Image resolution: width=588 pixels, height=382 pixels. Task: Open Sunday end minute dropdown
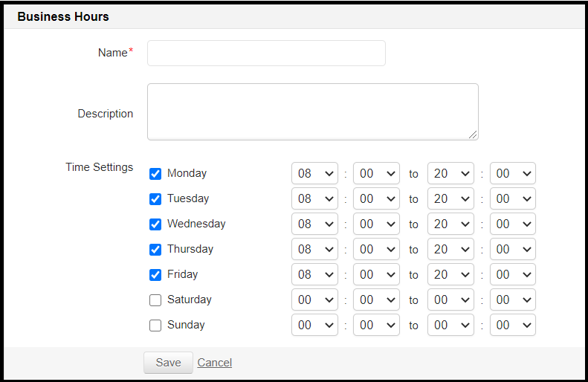click(513, 326)
